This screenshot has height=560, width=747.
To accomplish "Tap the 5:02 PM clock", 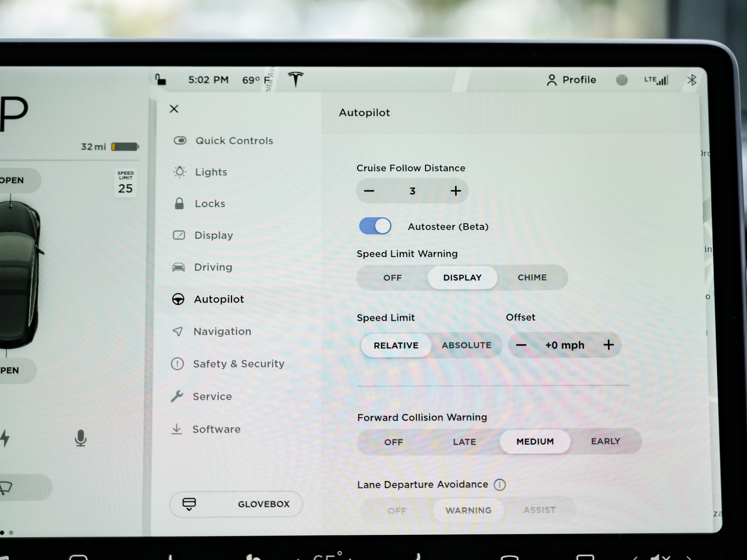I will [208, 80].
